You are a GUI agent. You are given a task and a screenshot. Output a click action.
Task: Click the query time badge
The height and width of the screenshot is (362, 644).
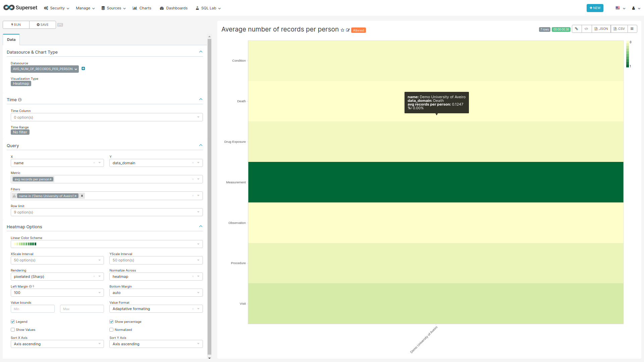tap(561, 29)
